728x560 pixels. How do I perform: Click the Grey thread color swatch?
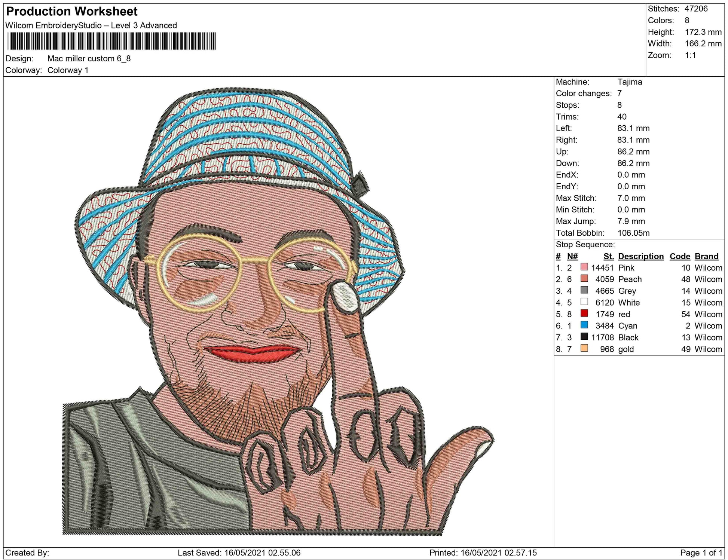[584, 290]
